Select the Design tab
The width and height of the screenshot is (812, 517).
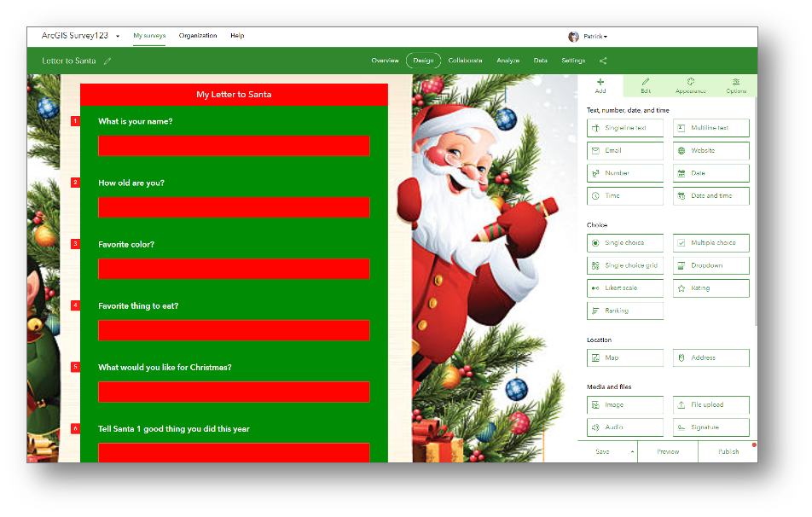click(423, 61)
